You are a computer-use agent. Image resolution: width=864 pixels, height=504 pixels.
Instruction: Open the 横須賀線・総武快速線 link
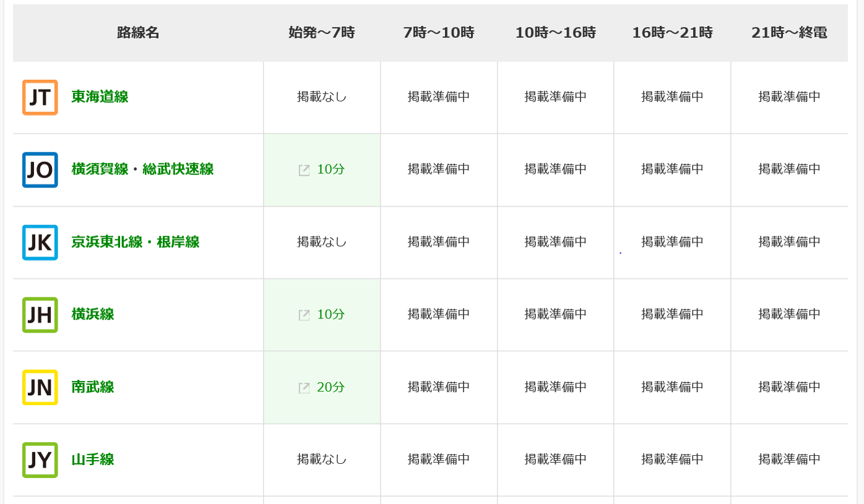[x=142, y=169]
